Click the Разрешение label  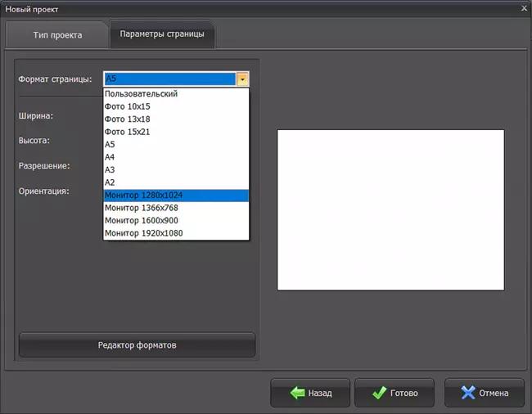[x=44, y=166]
